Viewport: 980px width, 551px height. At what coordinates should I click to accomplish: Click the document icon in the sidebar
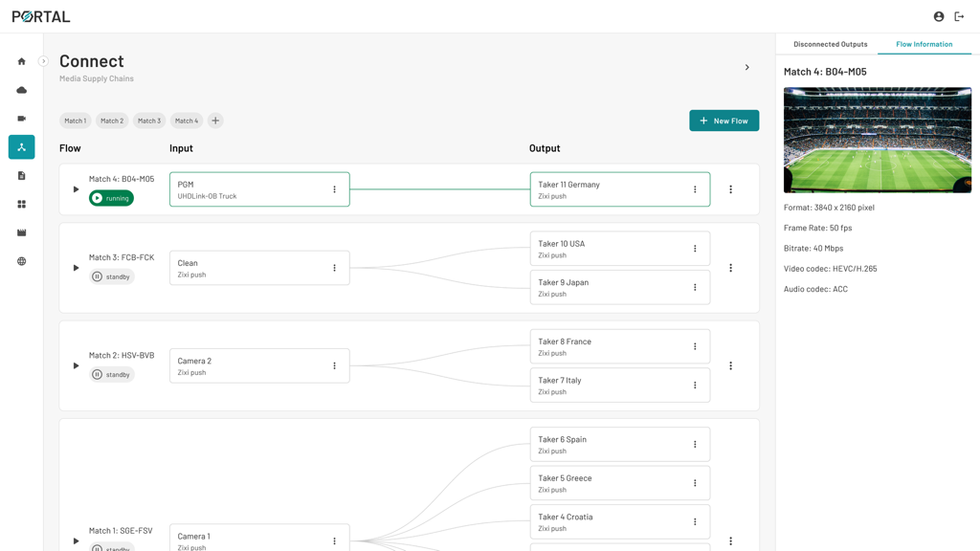point(21,176)
